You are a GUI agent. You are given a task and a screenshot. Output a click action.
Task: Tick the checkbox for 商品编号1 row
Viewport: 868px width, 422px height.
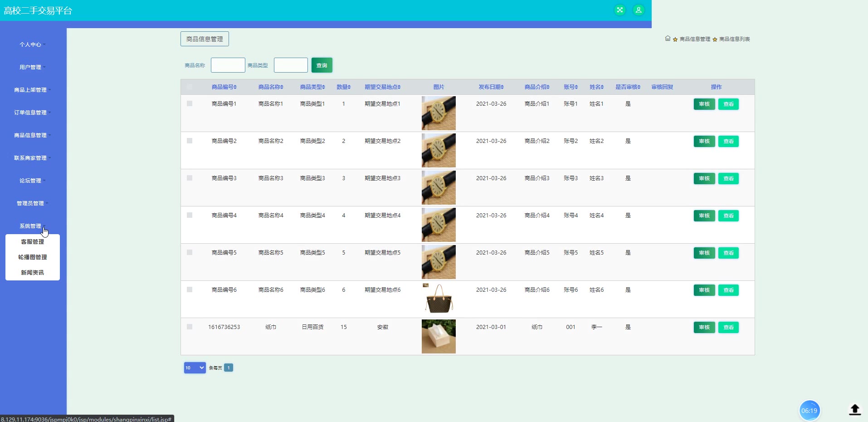(x=190, y=103)
